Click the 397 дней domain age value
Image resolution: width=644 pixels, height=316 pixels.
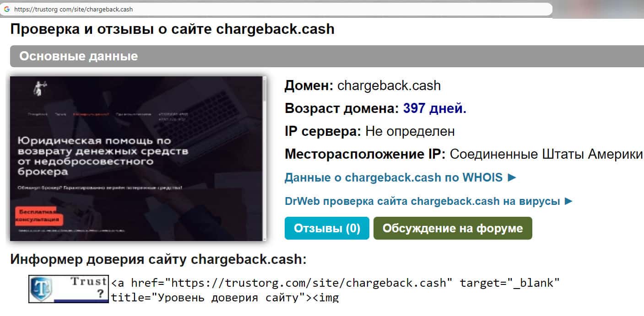(x=435, y=109)
